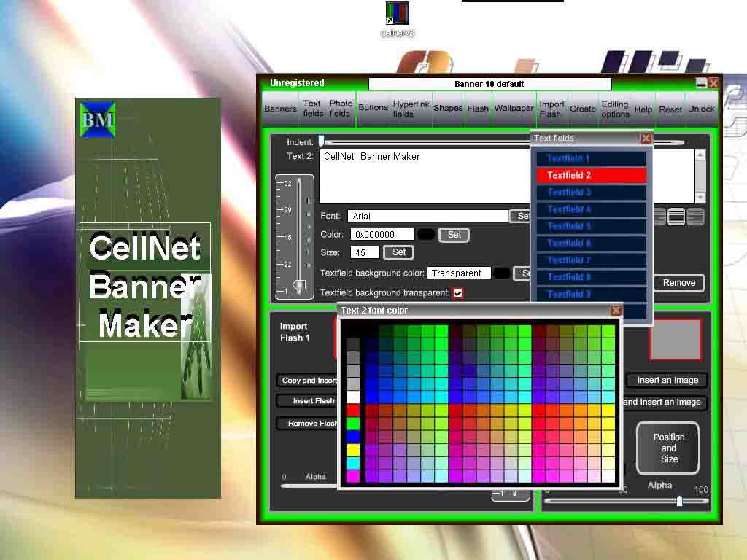Open the Text fields menu
Image resolution: width=747 pixels, height=560 pixels.
pyautogui.click(x=312, y=108)
